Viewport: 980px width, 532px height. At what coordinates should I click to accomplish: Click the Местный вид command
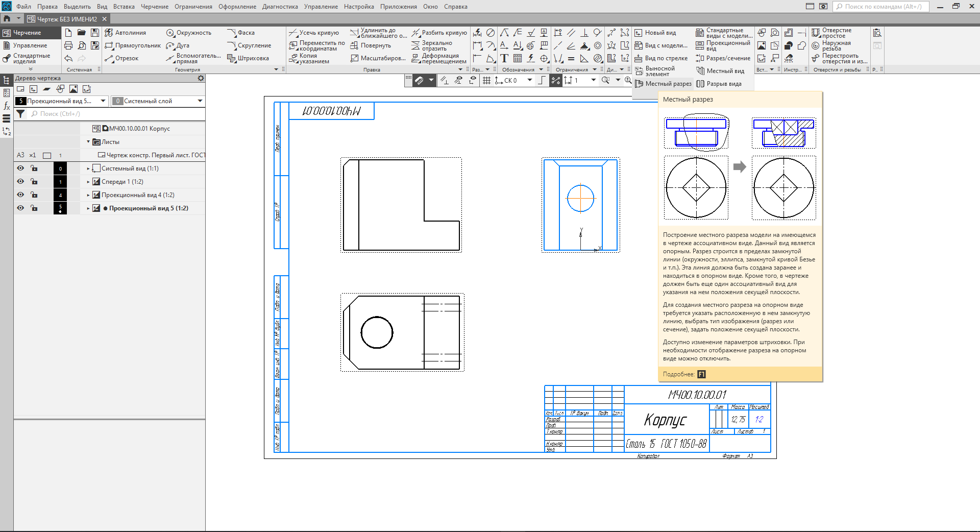(x=720, y=71)
